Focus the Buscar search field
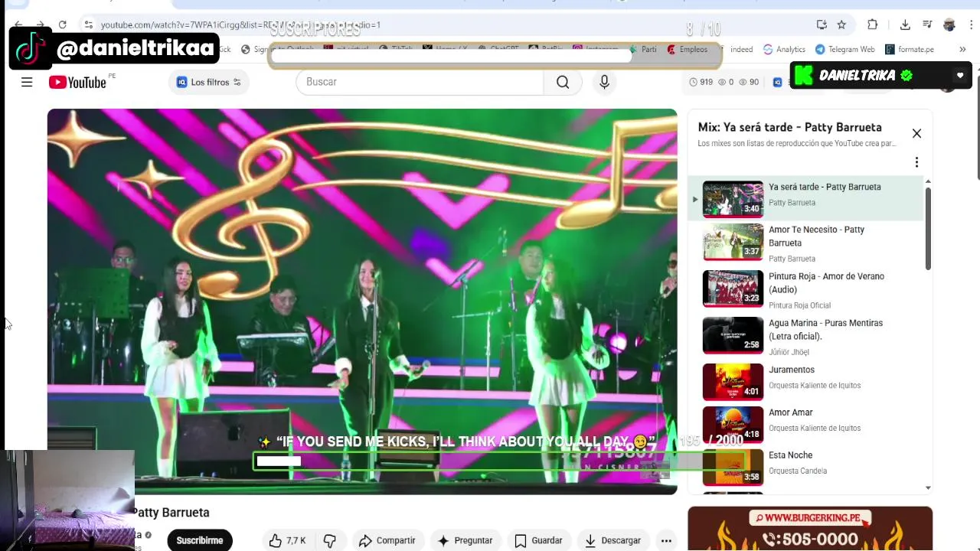This screenshot has height=551, width=980. click(420, 82)
